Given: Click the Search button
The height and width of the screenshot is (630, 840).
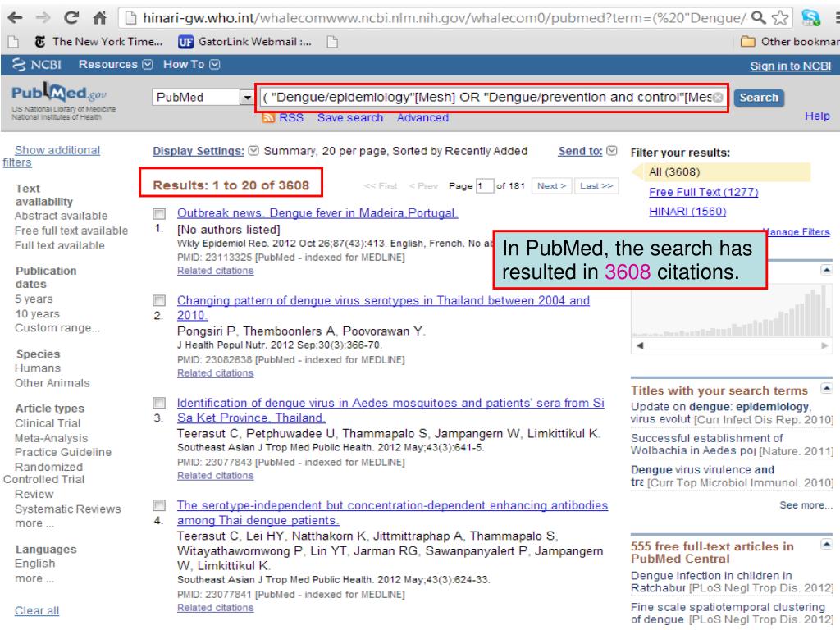Looking at the screenshot, I should [x=759, y=98].
